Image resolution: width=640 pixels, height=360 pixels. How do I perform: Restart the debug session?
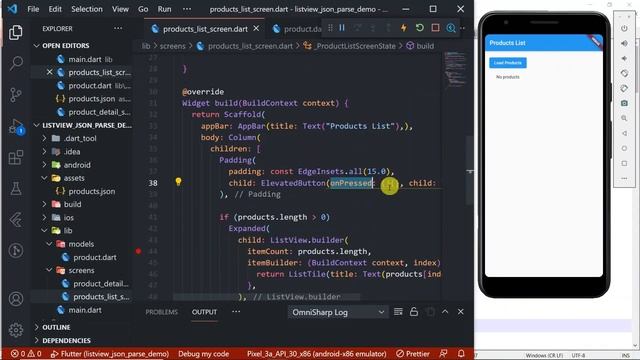tap(419, 28)
